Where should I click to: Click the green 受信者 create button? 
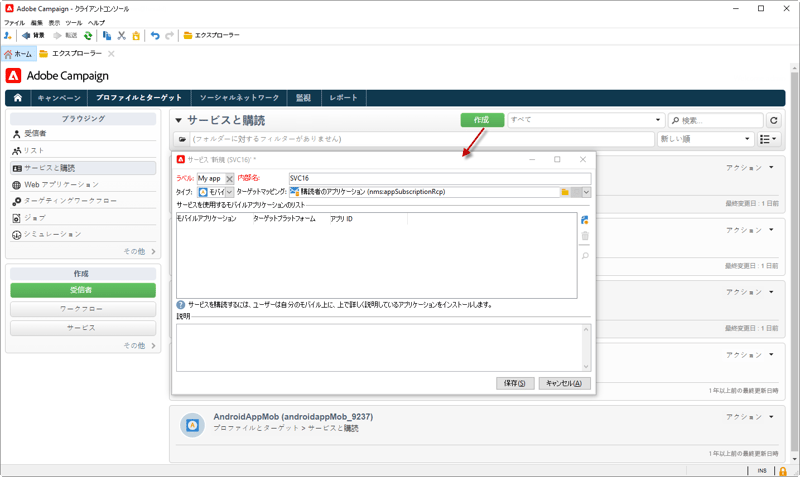pos(83,290)
